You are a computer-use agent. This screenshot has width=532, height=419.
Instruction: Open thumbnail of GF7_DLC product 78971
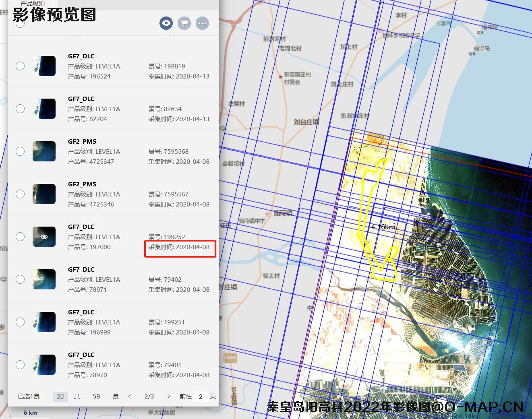pyautogui.click(x=44, y=279)
